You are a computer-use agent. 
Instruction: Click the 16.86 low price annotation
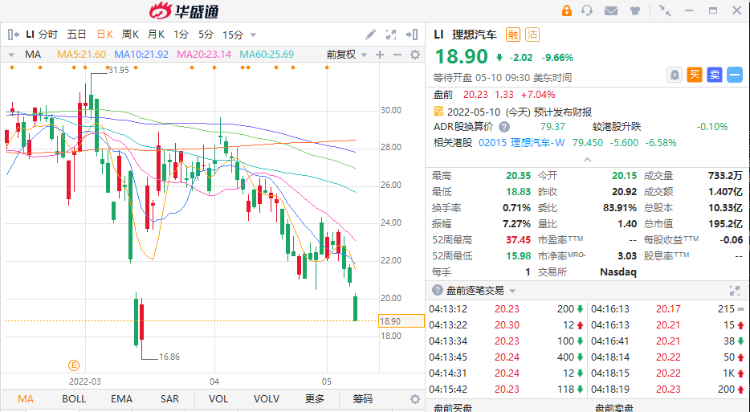169,357
